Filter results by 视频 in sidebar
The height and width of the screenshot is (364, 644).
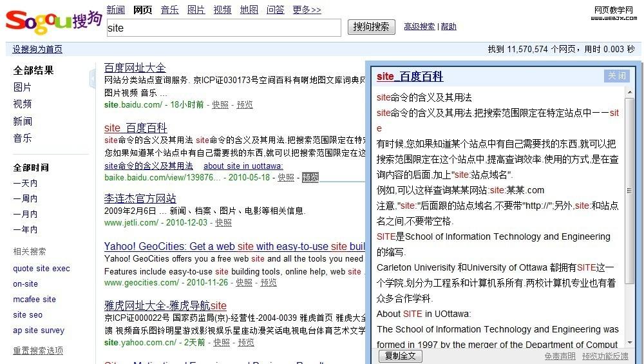(x=22, y=104)
